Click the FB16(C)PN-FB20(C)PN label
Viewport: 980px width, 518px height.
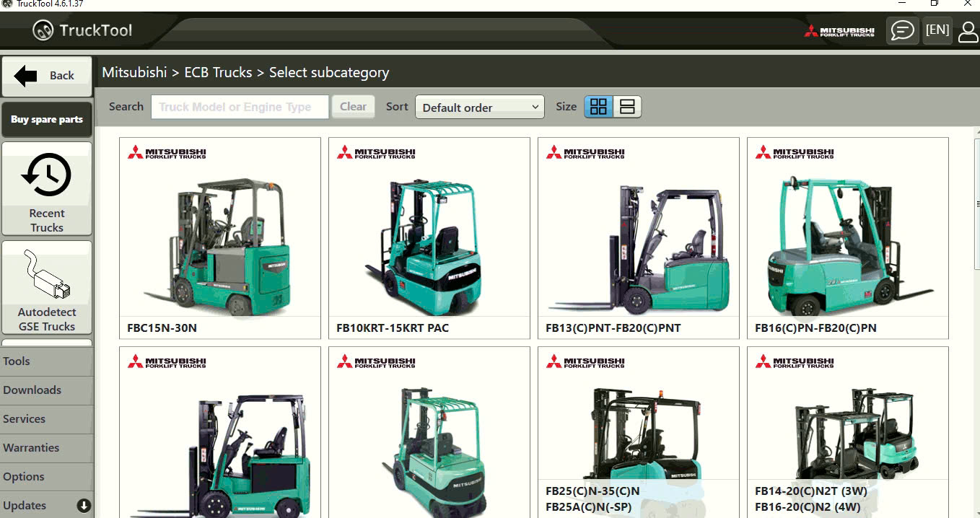(x=816, y=328)
